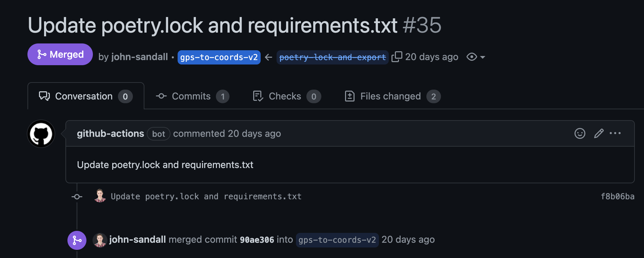The height and width of the screenshot is (258, 644).
Task: Click the Files changed diff icon
Action: (349, 96)
